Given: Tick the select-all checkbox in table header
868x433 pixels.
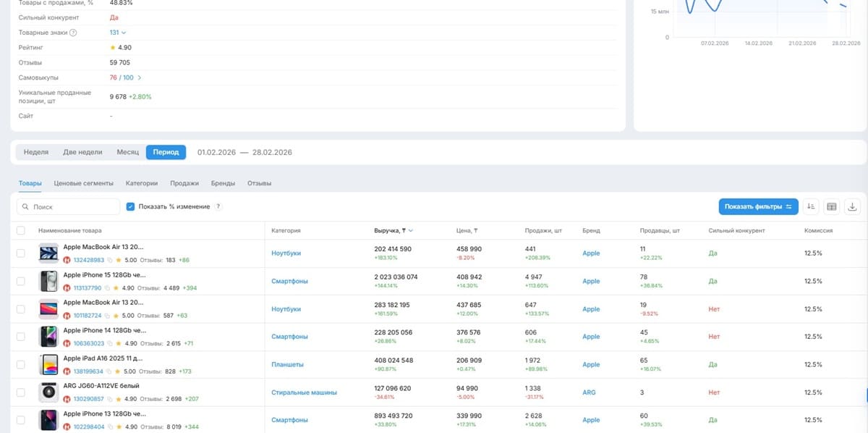Looking at the screenshot, I should (x=21, y=230).
